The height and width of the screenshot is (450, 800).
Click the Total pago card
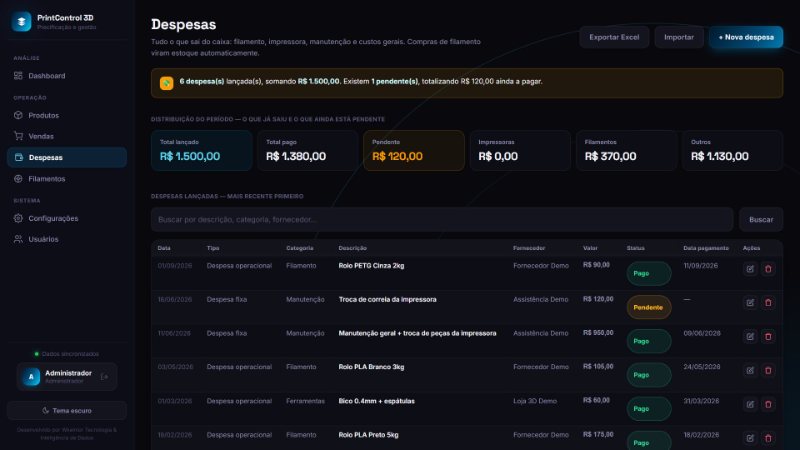coord(308,151)
